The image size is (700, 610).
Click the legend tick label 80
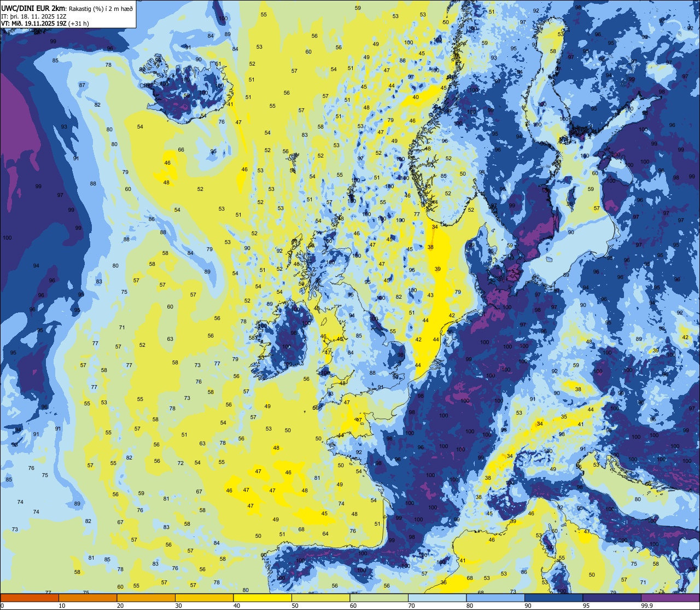tap(470, 606)
